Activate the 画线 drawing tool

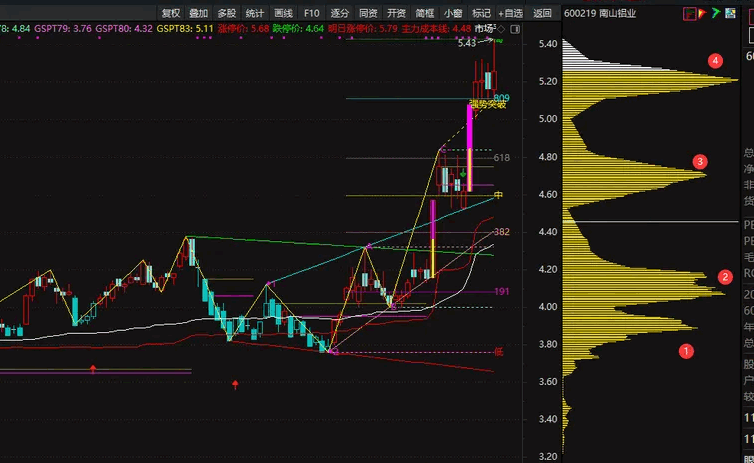click(x=283, y=13)
